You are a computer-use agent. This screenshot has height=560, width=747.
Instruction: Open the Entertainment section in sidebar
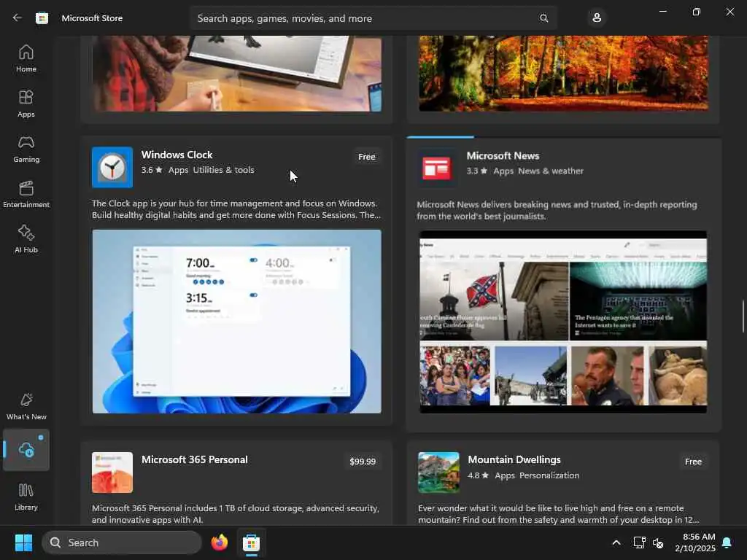[26, 194]
